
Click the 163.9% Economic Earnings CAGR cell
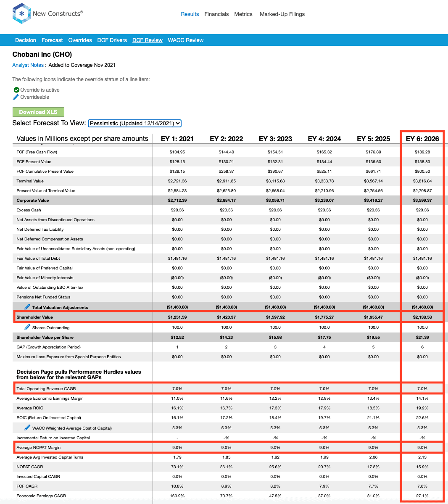coord(177,496)
